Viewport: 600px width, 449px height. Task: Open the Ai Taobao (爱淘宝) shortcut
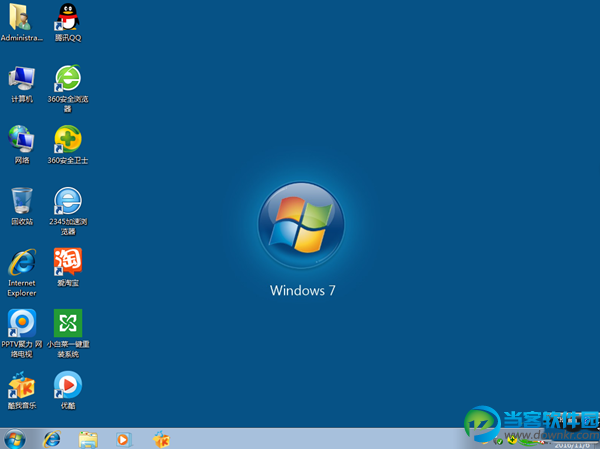tap(67, 262)
